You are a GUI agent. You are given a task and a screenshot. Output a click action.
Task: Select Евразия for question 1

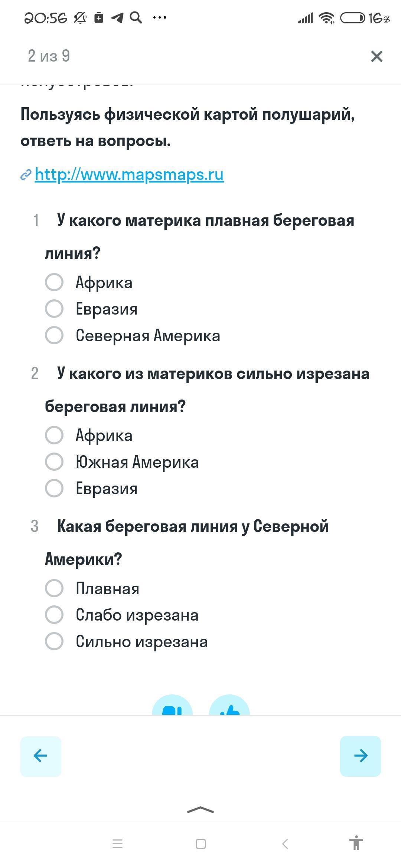coord(54,309)
